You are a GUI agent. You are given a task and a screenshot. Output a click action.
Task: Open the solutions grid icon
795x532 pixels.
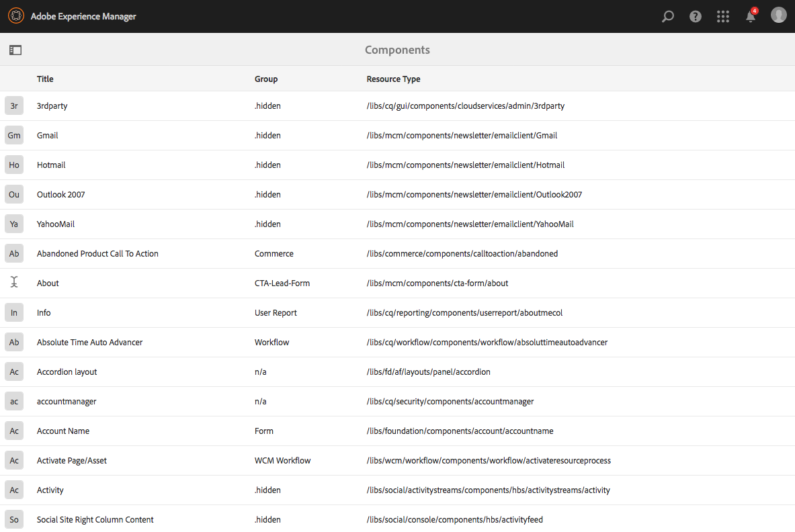tap(722, 16)
